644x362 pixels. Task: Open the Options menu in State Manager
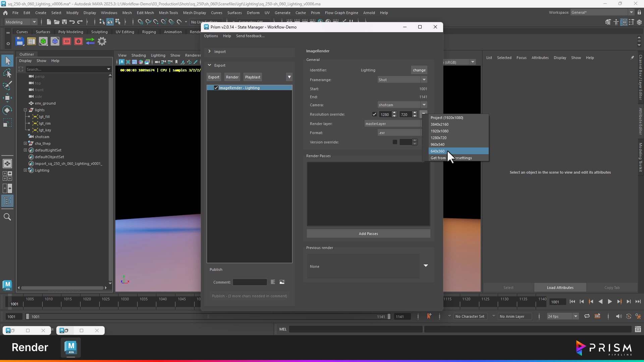click(x=211, y=36)
